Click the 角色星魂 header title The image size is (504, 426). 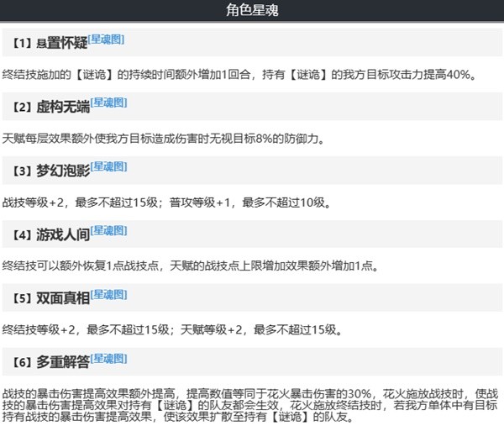pos(252,10)
